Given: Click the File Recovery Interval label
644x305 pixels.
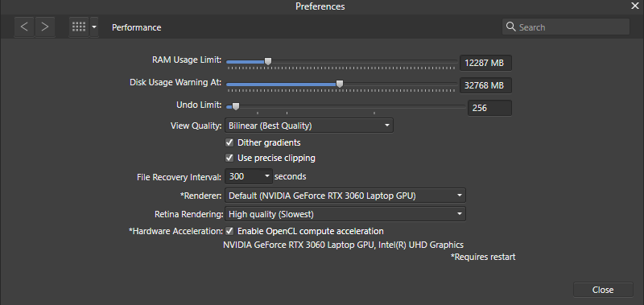Looking at the screenshot, I should pyautogui.click(x=180, y=177).
